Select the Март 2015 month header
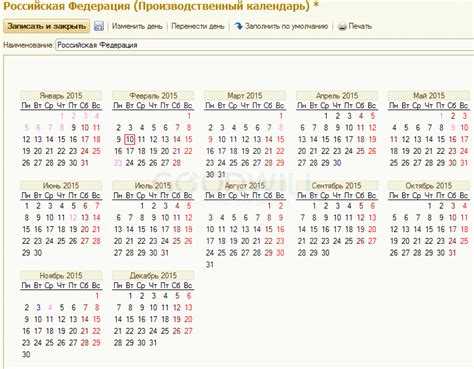The height and width of the screenshot is (369, 474). point(245,95)
